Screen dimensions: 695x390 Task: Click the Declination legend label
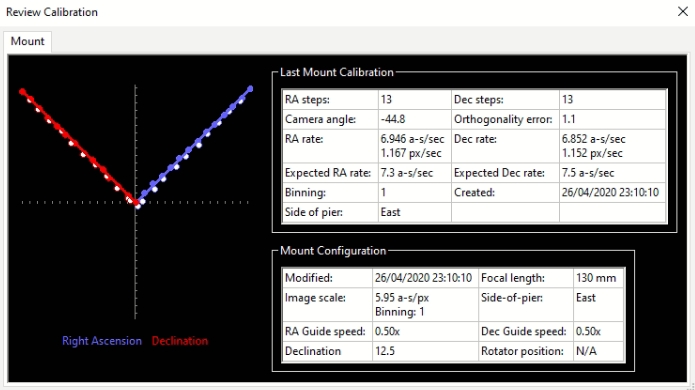click(180, 341)
